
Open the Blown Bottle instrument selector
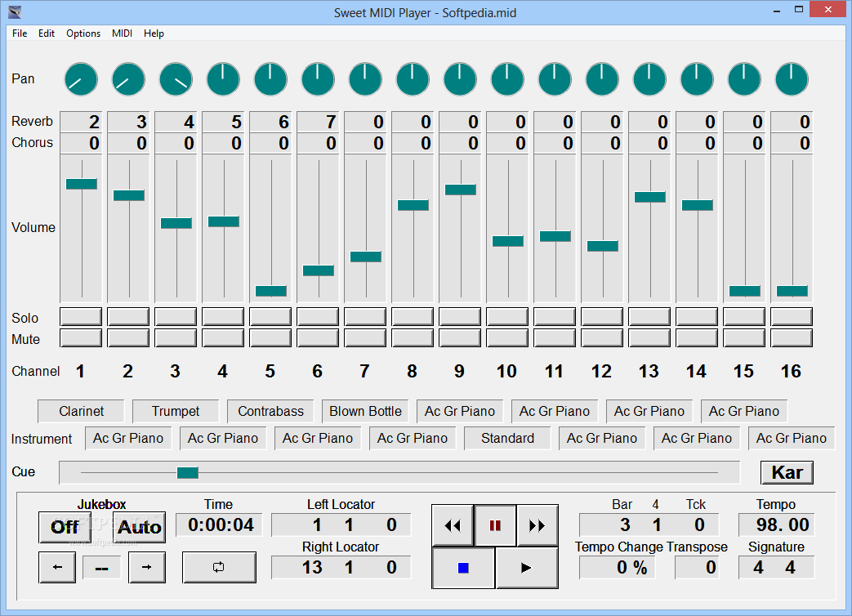point(365,411)
